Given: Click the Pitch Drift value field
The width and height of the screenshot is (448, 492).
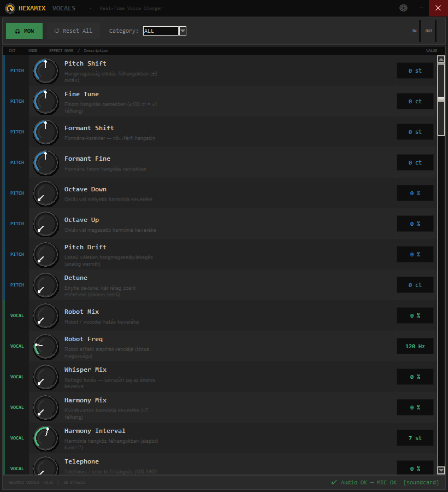Looking at the screenshot, I should click(415, 254).
